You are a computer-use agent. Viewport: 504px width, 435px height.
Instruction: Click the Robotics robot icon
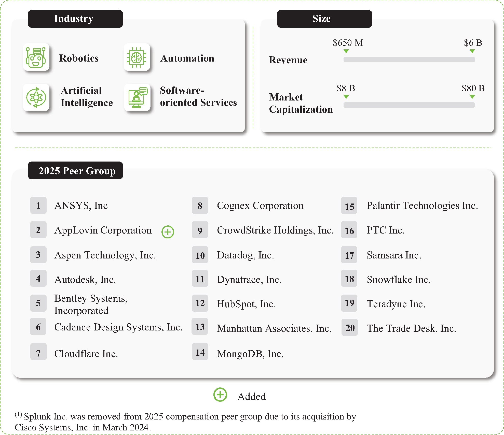(x=36, y=57)
